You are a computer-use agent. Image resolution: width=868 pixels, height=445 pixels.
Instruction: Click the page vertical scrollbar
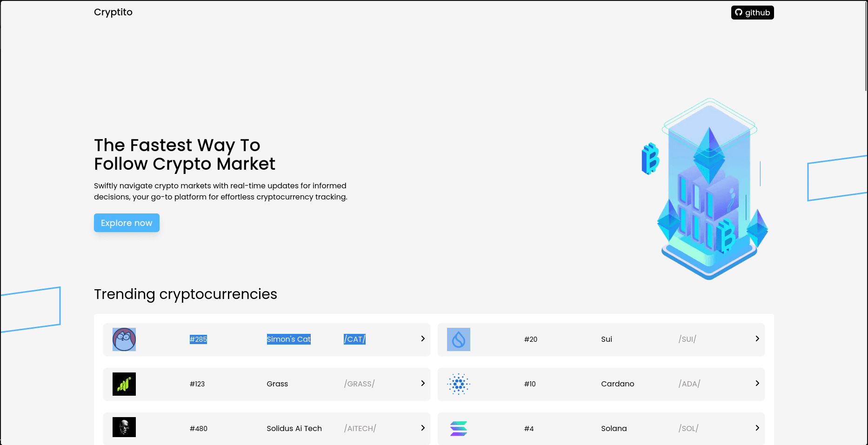865,46
